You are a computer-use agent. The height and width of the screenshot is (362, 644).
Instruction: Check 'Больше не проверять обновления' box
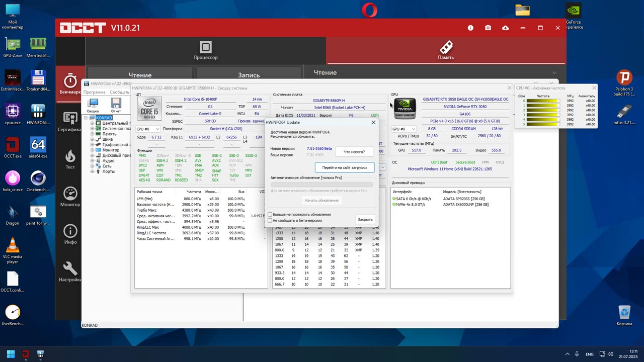270,215
